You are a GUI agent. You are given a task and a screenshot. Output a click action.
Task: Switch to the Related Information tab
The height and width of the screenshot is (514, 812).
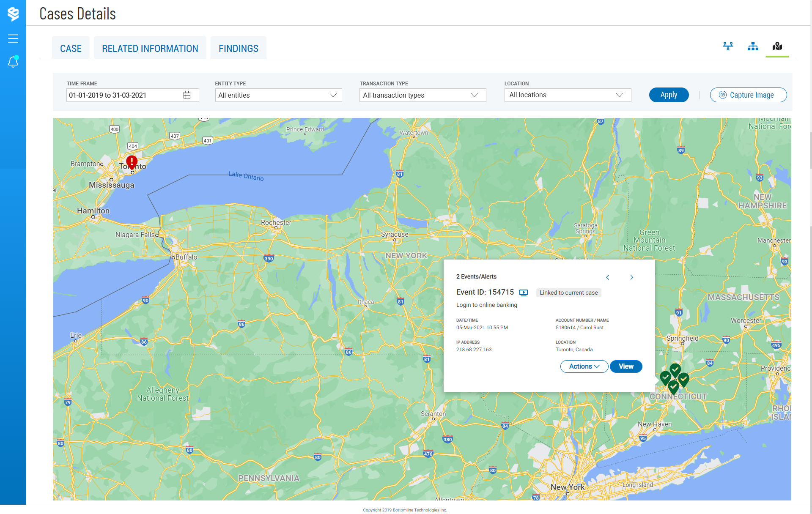point(150,49)
